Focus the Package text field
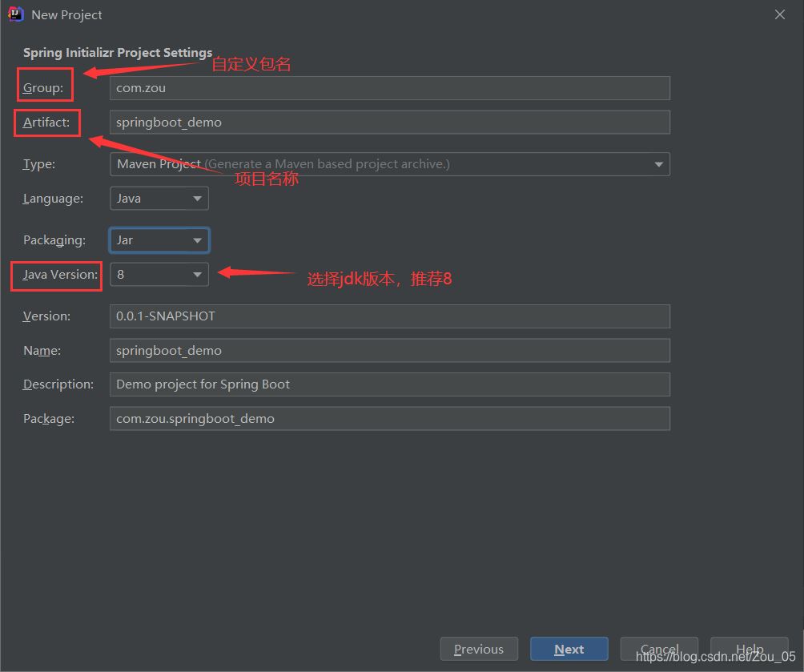The image size is (804, 672). [389, 418]
